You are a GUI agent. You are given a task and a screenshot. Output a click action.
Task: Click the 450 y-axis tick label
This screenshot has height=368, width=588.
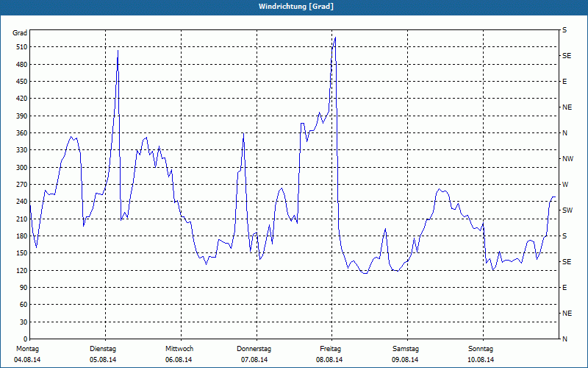point(22,82)
